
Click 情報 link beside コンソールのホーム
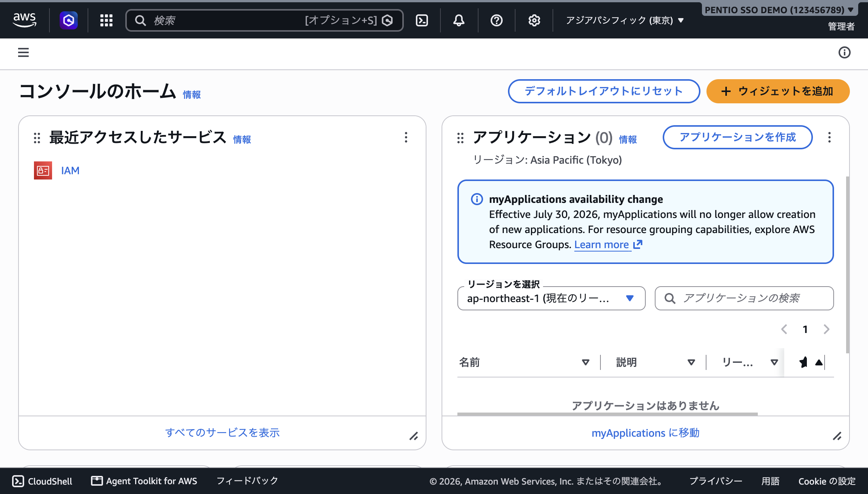192,95
